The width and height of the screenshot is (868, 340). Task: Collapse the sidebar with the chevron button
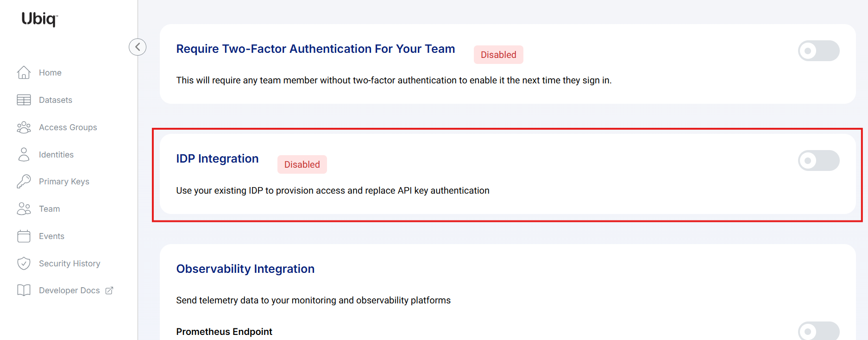[138, 47]
